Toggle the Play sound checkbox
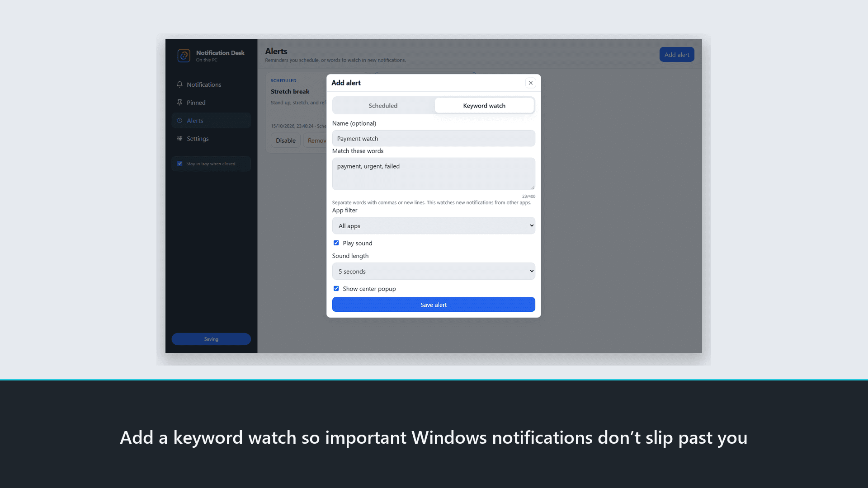This screenshot has width=868, height=488. (336, 243)
